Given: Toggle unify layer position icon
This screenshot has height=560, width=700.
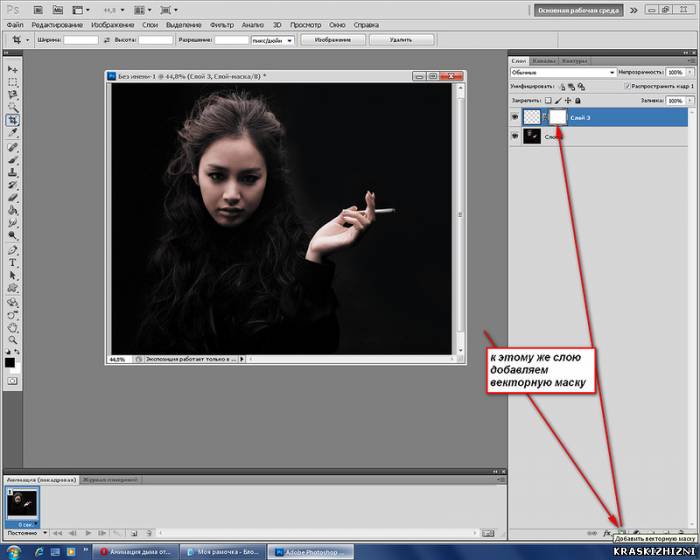Looking at the screenshot, I should [x=562, y=86].
